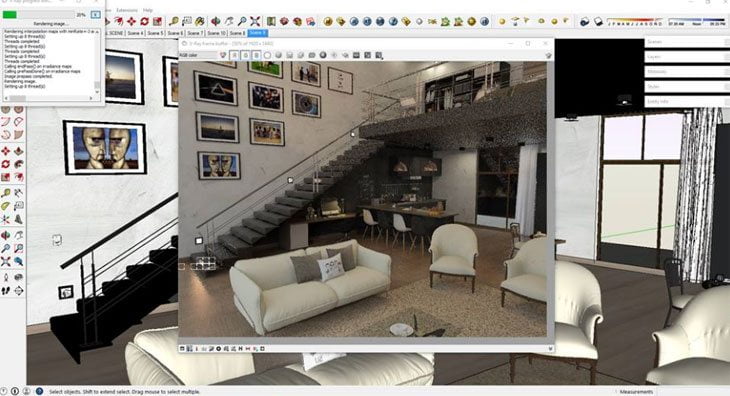
Task: Toggle the green channel in frame buffer
Action: point(245,55)
